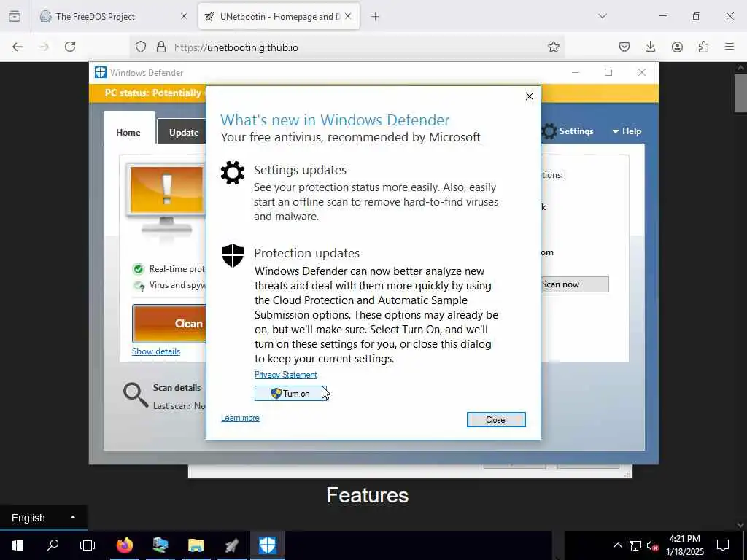Switch to Windows Defender Home tab

128,133
